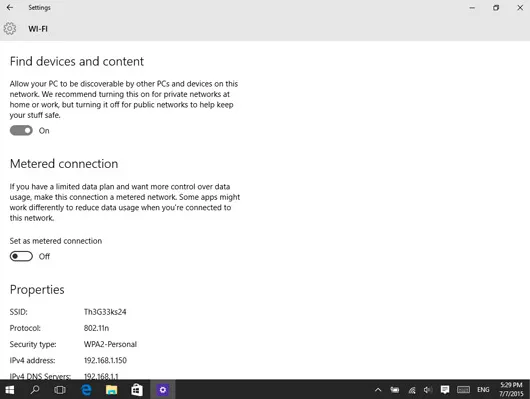Open the Store app from the taskbar
Image resolution: width=530 pixels, height=399 pixels.
137,390
